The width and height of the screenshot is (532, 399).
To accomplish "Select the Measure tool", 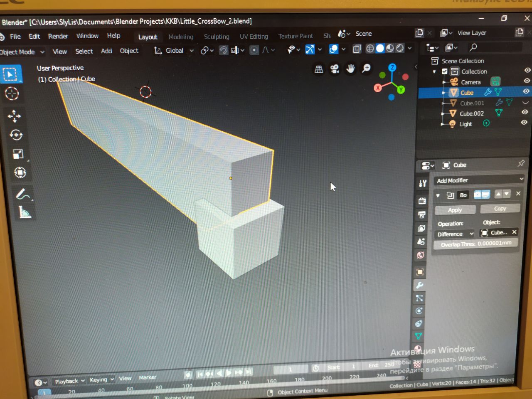I will pyautogui.click(x=25, y=212).
